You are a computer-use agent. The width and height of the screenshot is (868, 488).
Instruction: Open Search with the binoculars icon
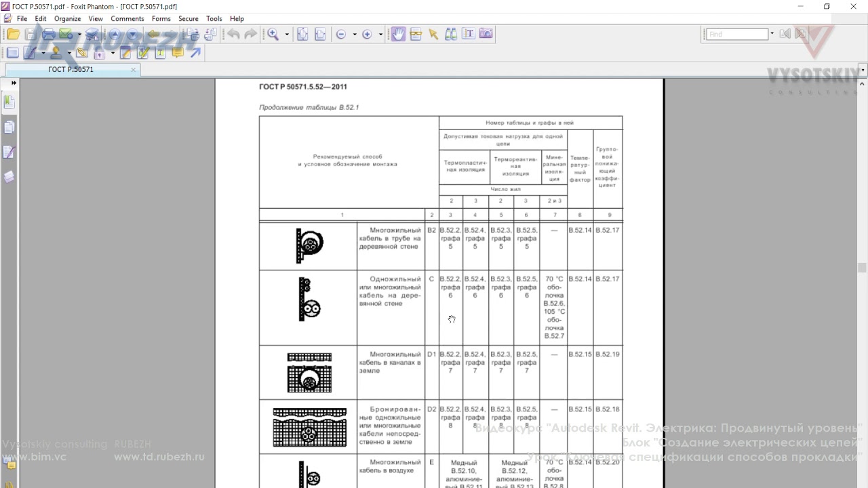point(451,34)
